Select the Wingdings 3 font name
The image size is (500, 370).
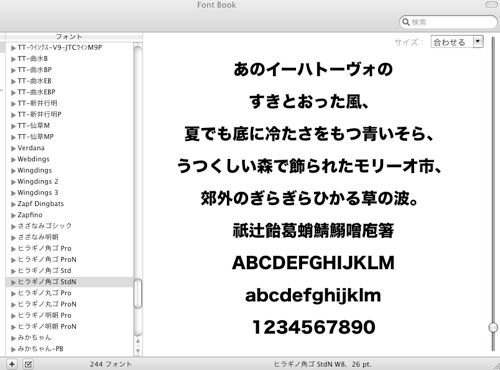pos(38,193)
